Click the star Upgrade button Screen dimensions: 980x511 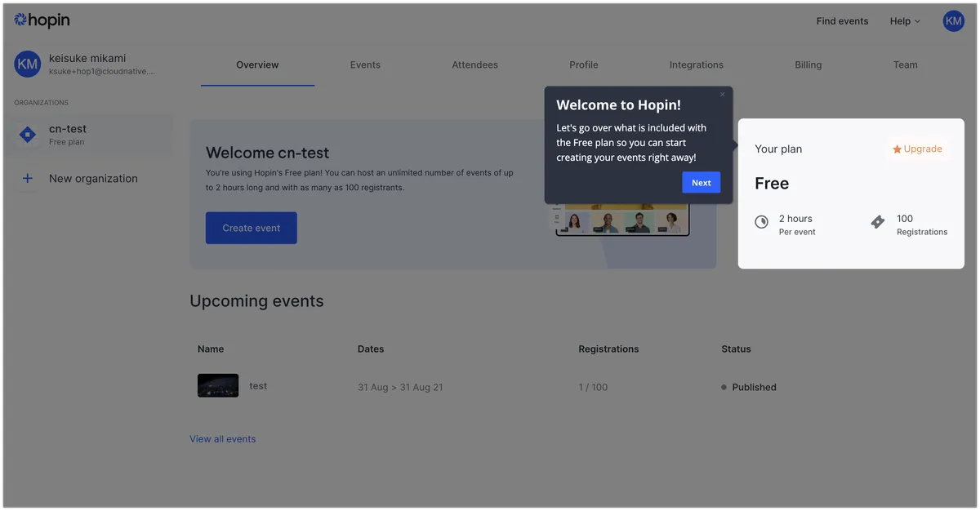918,149
